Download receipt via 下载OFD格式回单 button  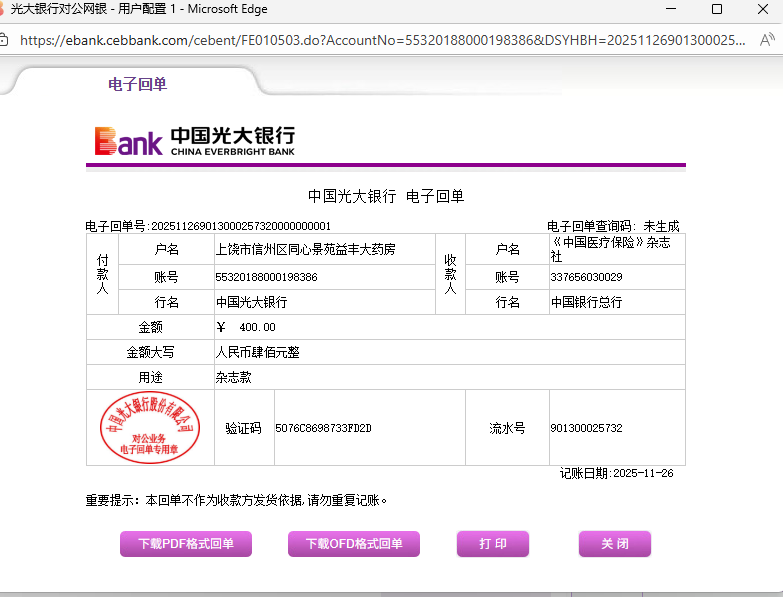tap(354, 544)
